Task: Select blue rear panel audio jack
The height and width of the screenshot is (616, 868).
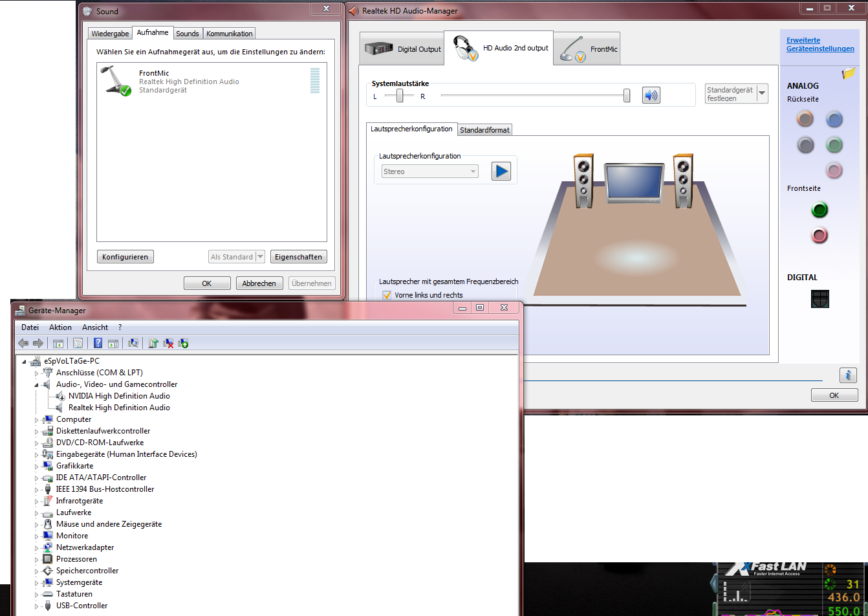Action: click(834, 118)
